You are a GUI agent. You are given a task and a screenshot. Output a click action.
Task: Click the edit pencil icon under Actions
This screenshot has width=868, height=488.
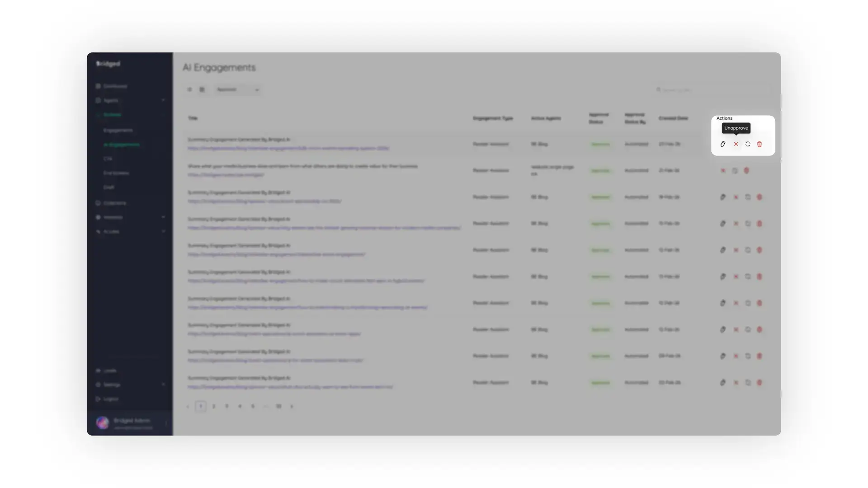pyautogui.click(x=722, y=144)
